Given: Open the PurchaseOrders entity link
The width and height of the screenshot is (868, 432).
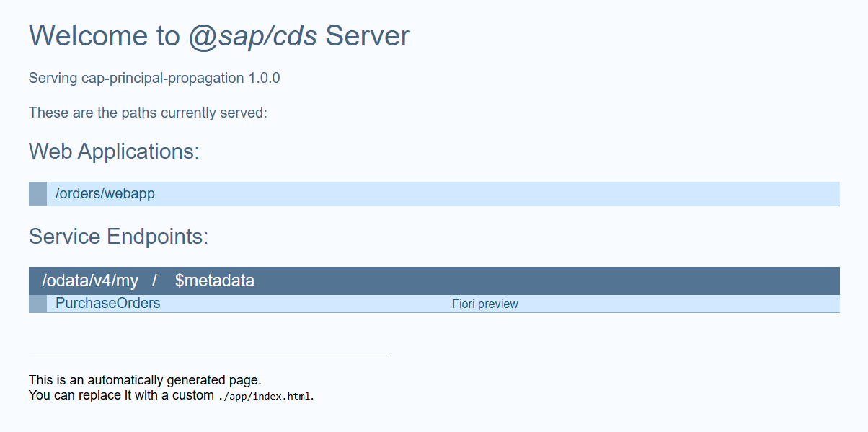Looking at the screenshot, I should (x=108, y=303).
